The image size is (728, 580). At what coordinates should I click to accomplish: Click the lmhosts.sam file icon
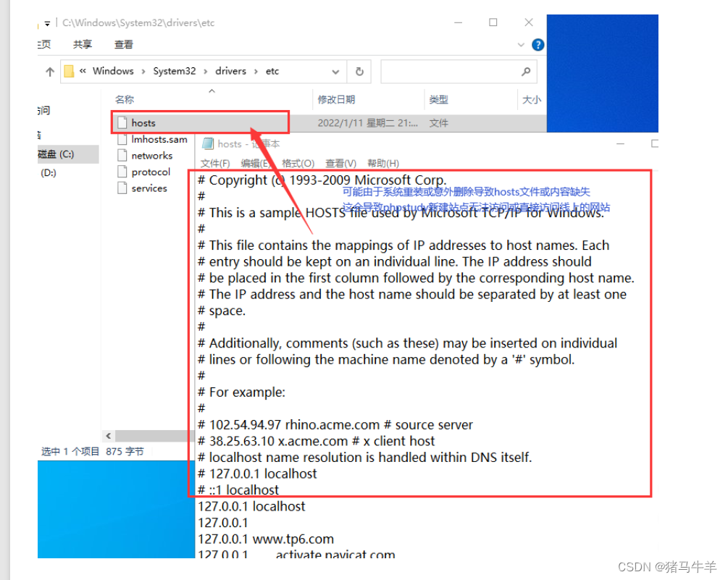tap(122, 139)
